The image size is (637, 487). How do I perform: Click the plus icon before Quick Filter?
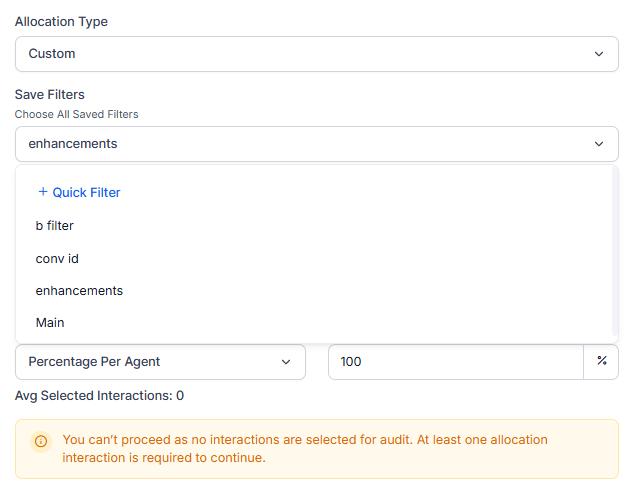[x=43, y=192]
